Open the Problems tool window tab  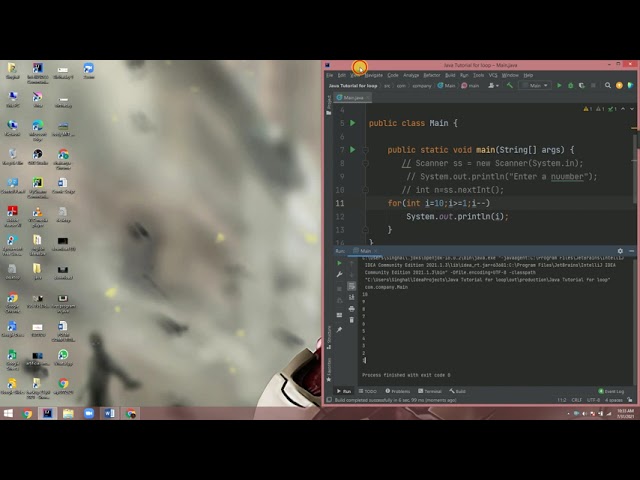(398, 391)
